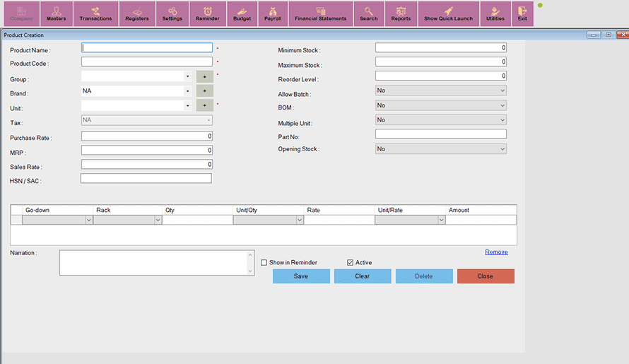Click the red Close button
Screen dimensions: 629x364
coord(486,276)
